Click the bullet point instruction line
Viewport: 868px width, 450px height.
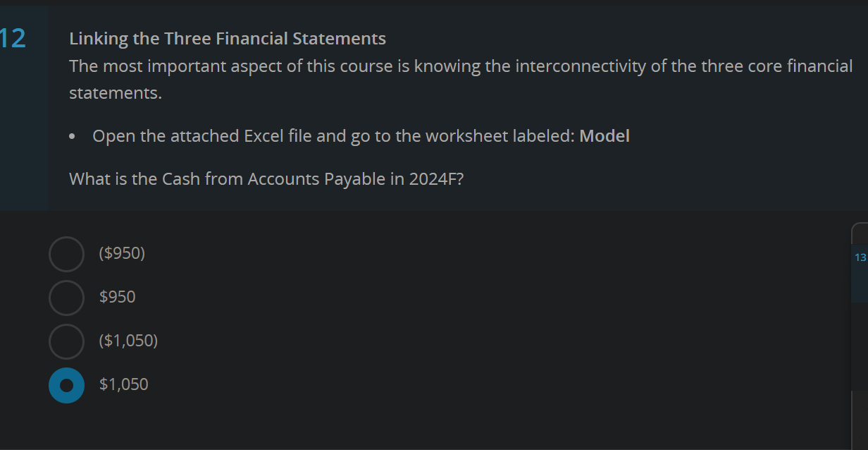click(361, 135)
